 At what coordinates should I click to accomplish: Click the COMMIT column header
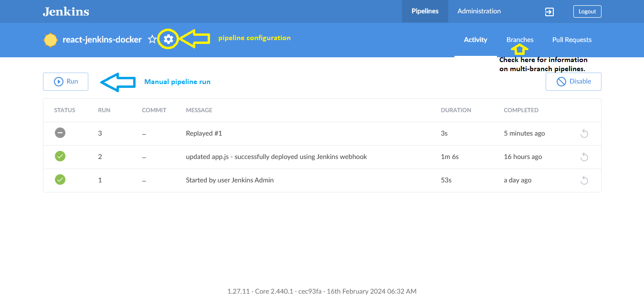coord(154,110)
